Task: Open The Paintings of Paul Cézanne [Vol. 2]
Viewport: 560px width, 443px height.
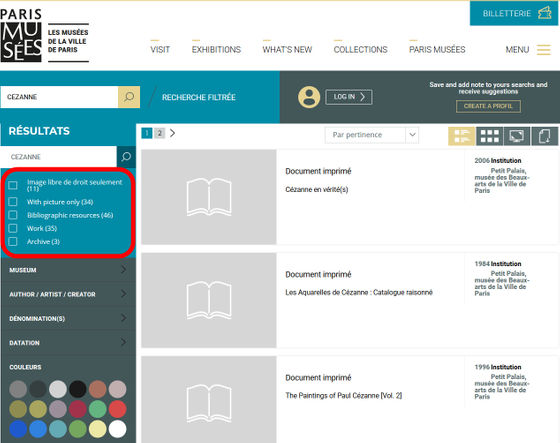Action: tap(344, 395)
